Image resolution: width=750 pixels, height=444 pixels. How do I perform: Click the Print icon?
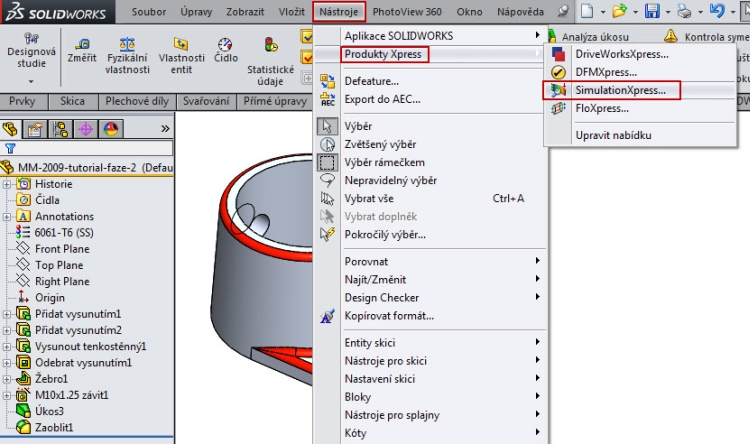[684, 11]
